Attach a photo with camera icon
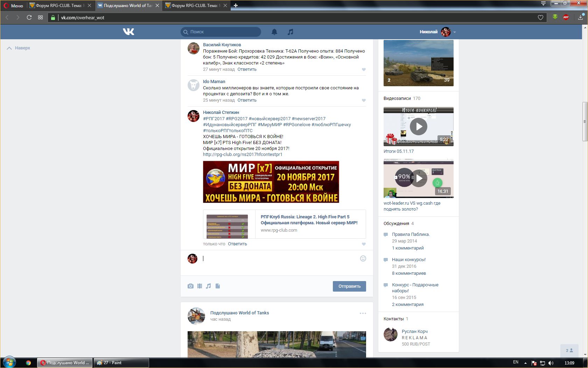 tap(190, 286)
